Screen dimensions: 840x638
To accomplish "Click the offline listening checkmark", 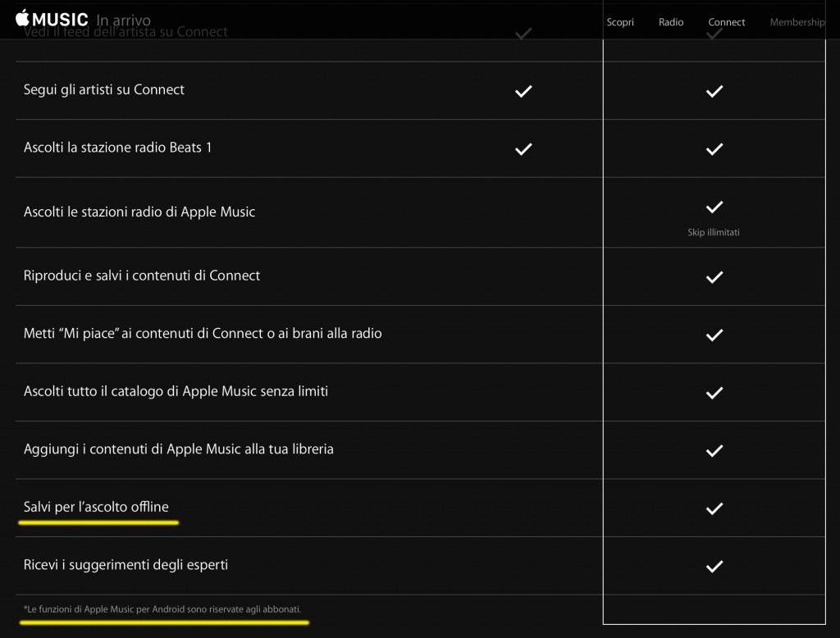I will pyautogui.click(x=714, y=508).
